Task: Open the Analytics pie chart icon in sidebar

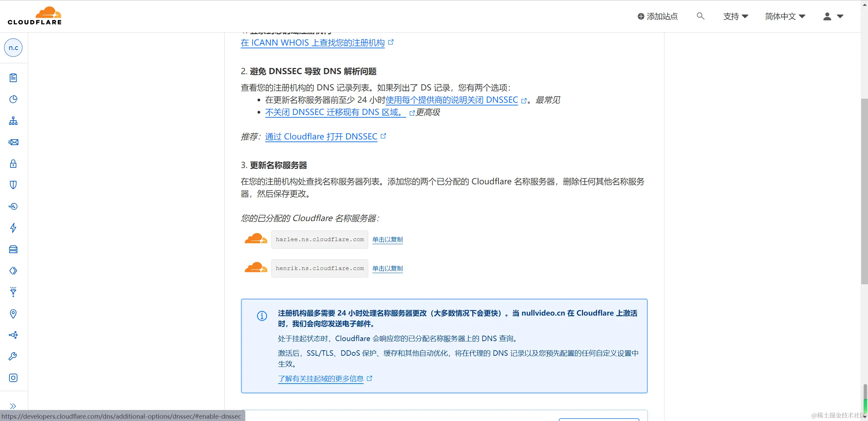Action: pos(13,99)
